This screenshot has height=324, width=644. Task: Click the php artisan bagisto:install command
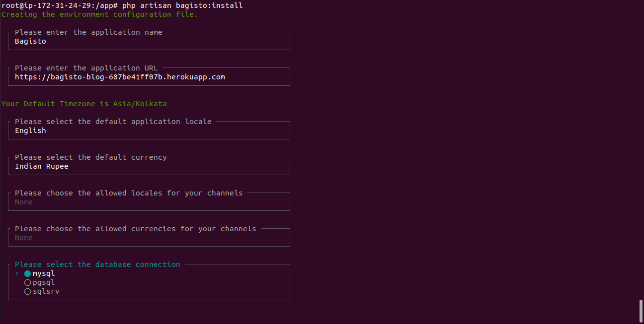coord(182,5)
